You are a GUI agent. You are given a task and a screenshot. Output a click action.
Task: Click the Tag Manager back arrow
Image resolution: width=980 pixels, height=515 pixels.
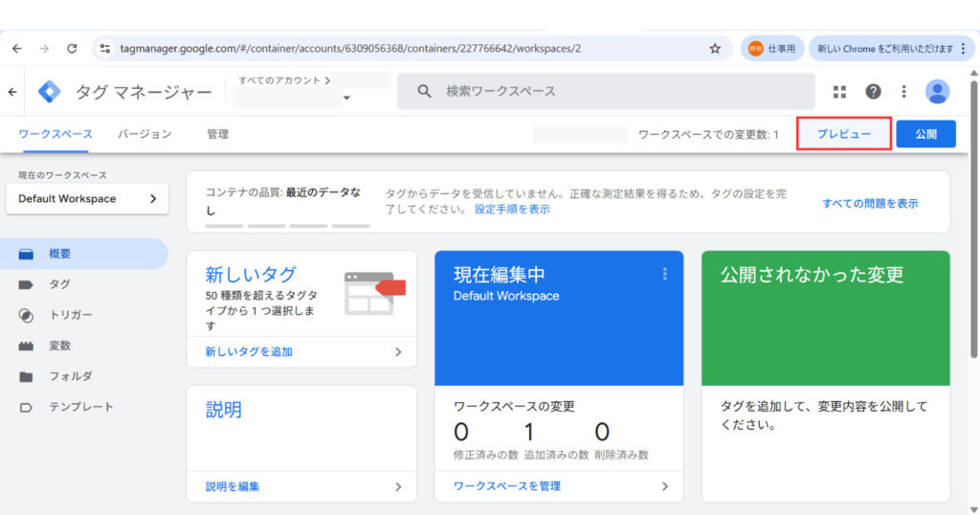coord(12,92)
